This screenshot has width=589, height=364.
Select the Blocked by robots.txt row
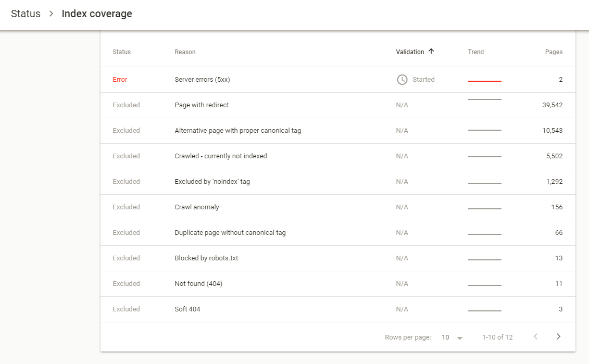pos(206,258)
